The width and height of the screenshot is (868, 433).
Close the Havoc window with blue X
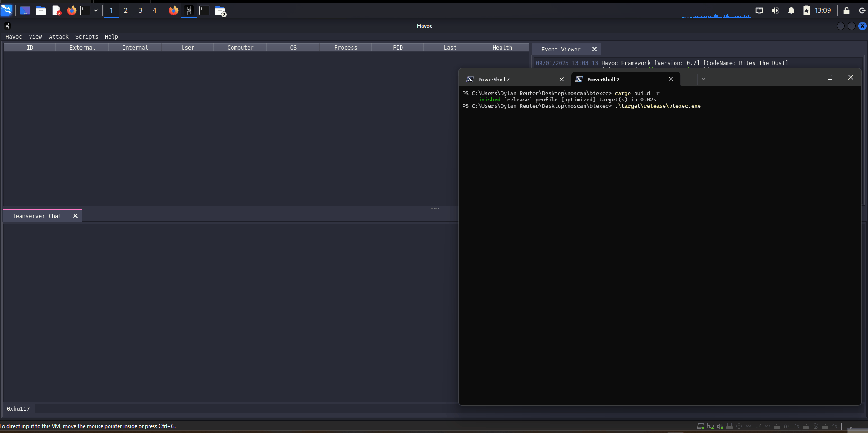[862, 26]
